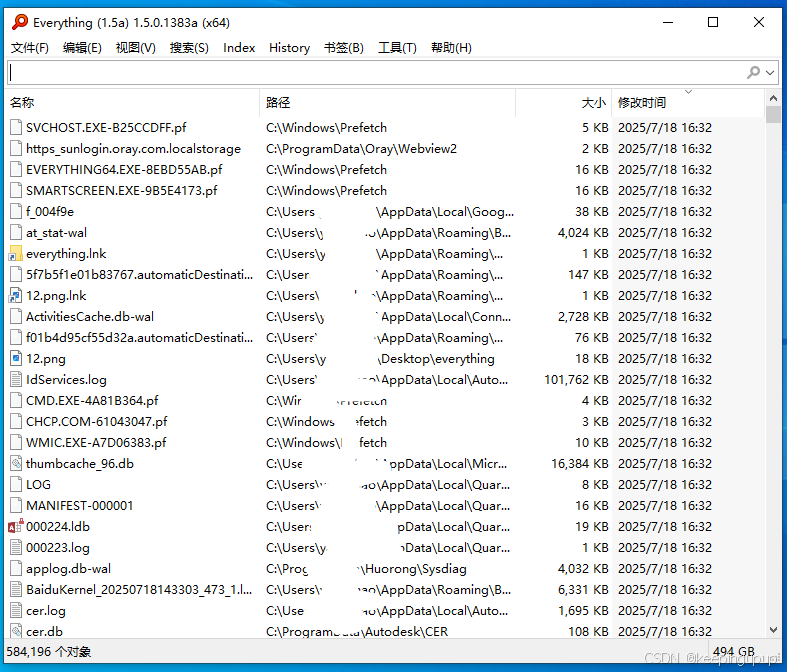
Task: Click the 16,384 KB size cell
Action: (x=580, y=463)
